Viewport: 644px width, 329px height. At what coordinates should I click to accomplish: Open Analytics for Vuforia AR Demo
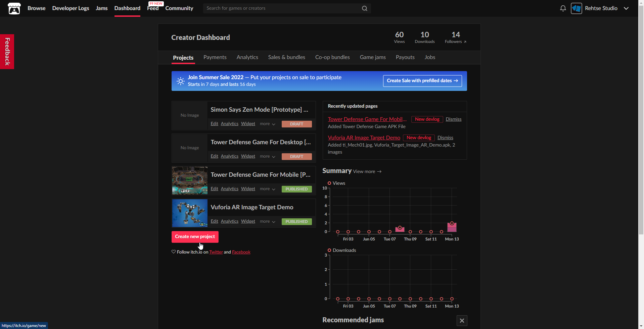tap(230, 221)
